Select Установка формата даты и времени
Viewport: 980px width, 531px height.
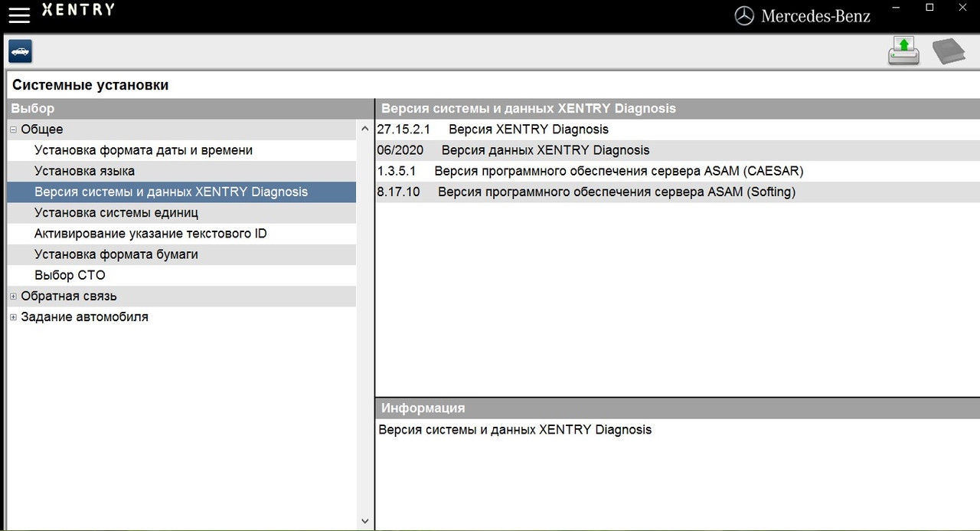click(x=181, y=150)
